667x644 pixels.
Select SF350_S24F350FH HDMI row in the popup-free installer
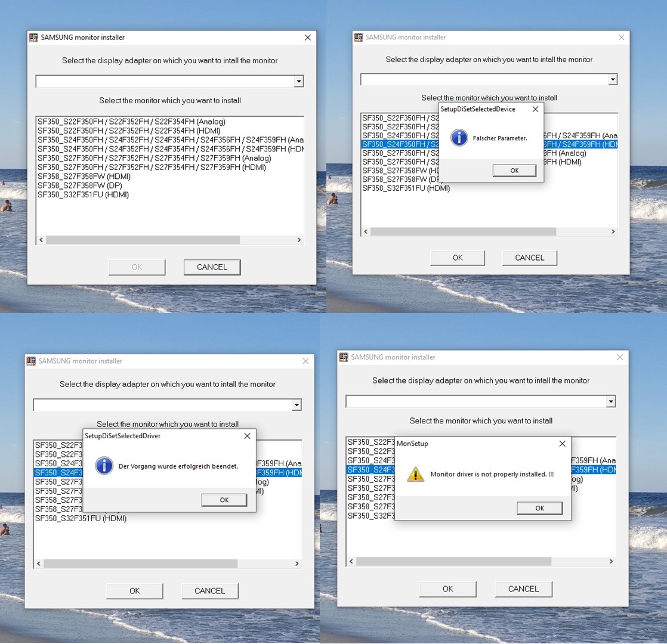point(171,149)
